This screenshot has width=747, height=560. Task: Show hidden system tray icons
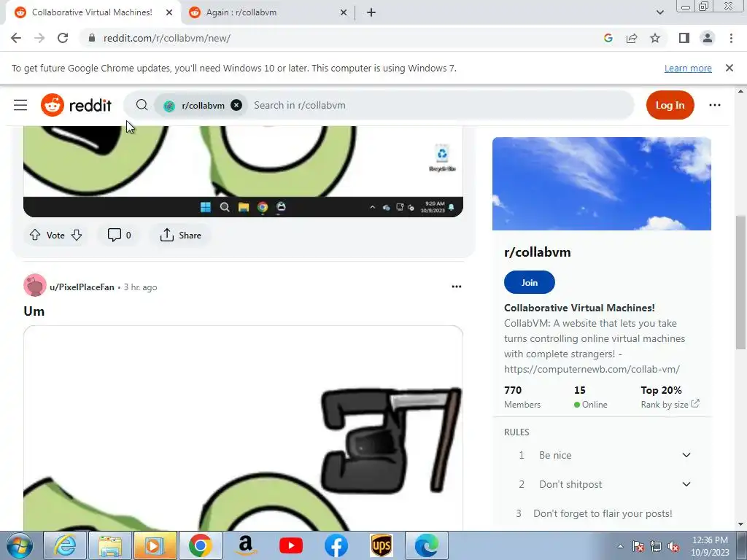(x=620, y=546)
